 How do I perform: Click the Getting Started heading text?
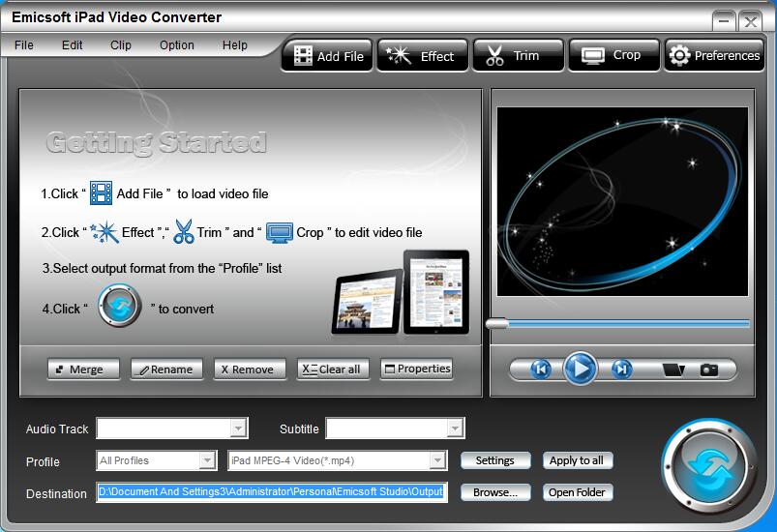tap(157, 142)
